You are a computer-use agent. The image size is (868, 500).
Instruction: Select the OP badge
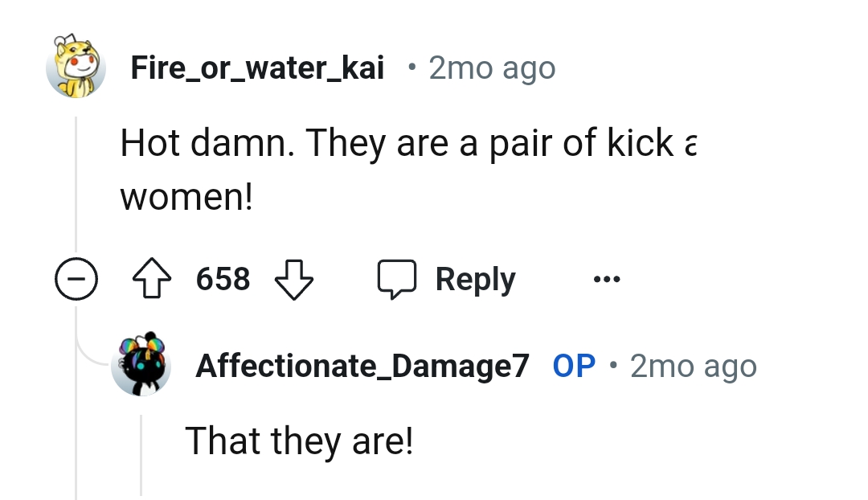tap(572, 365)
